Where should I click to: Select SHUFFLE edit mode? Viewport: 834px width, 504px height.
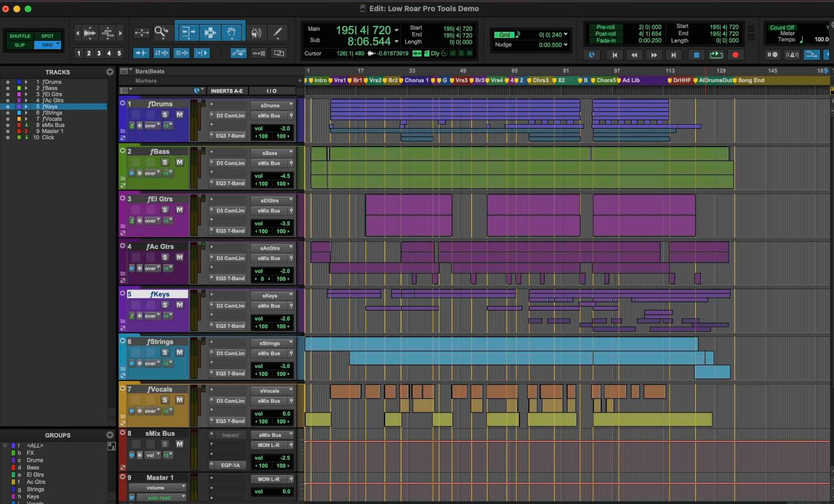[x=20, y=36]
